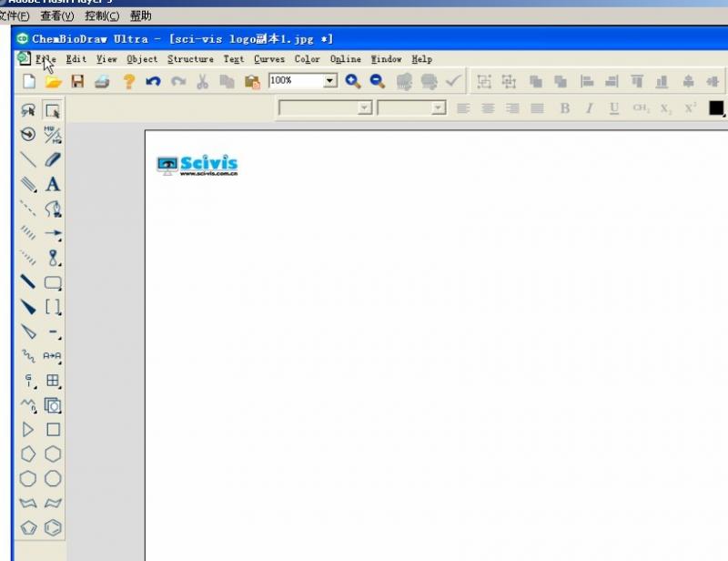Open the Edit menu
Screen dimensions: 728x561
[x=76, y=59]
